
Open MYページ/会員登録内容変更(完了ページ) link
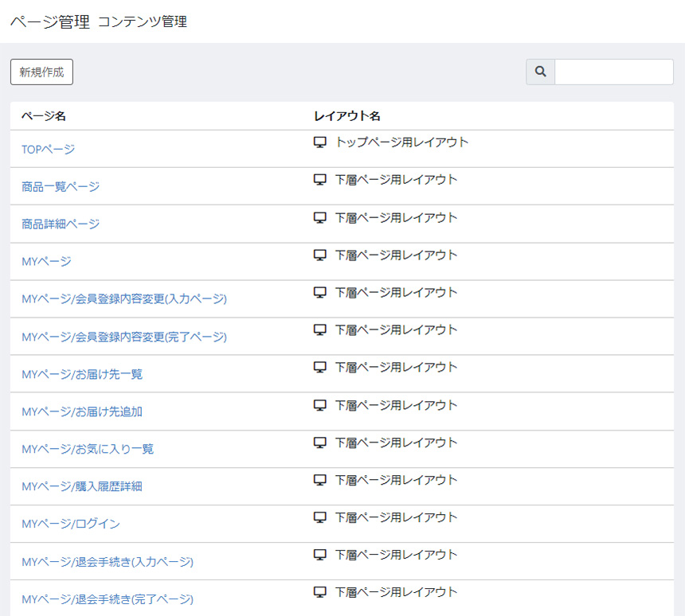coord(124,337)
